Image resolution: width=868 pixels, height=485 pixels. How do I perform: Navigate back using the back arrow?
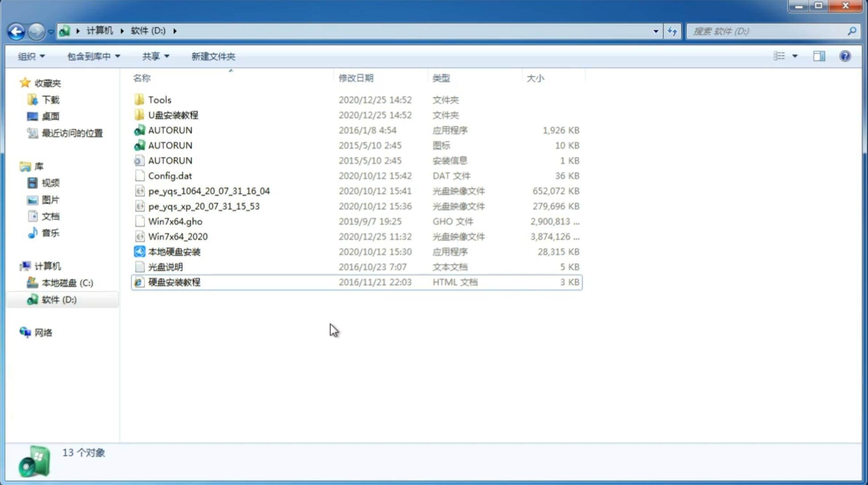coord(16,30)
